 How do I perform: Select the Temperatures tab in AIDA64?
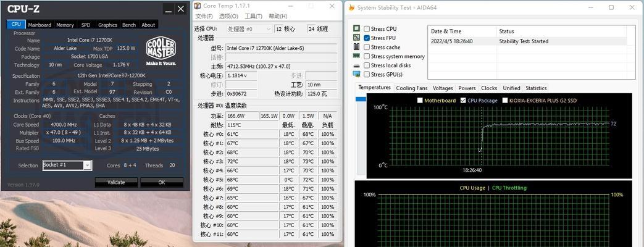(374, 88)
